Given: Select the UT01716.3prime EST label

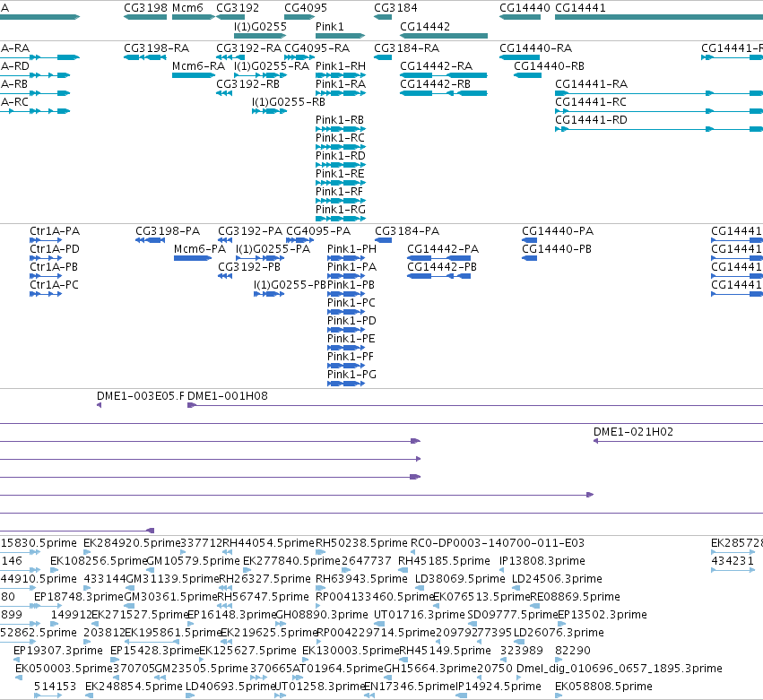Looking at the screenshot, I should [x=420, y=615].
